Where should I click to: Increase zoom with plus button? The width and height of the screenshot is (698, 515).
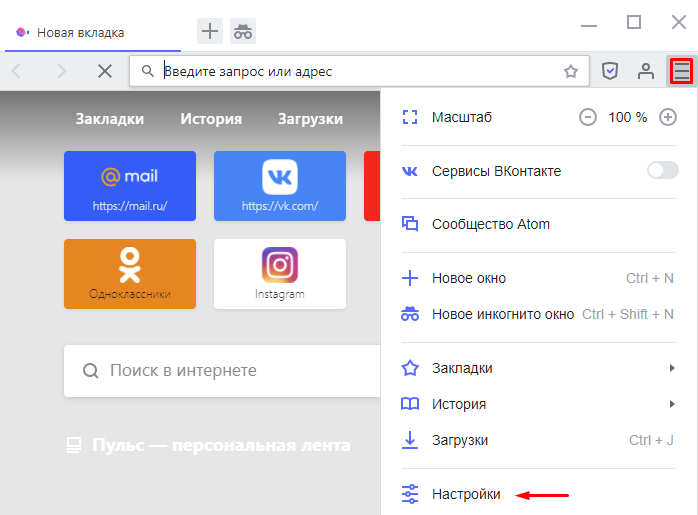pos(668,118)
